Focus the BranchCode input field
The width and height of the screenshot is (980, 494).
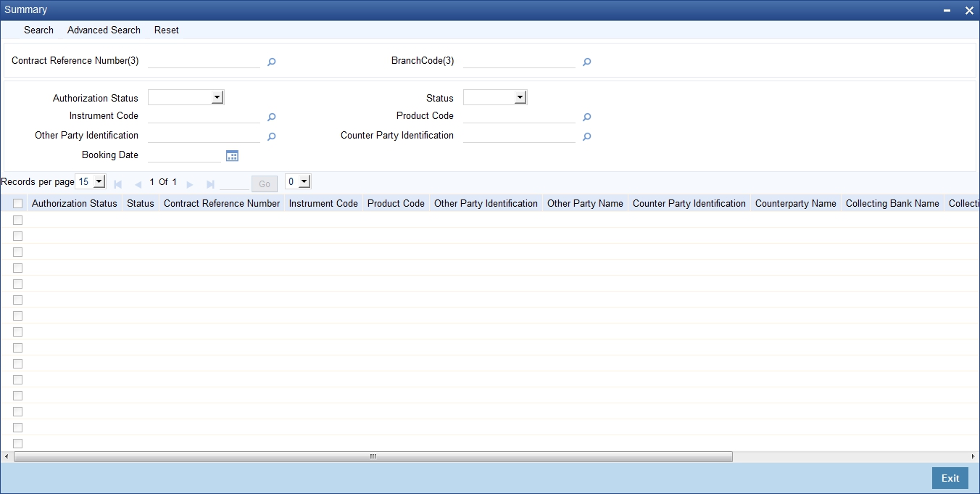[519, 61]
